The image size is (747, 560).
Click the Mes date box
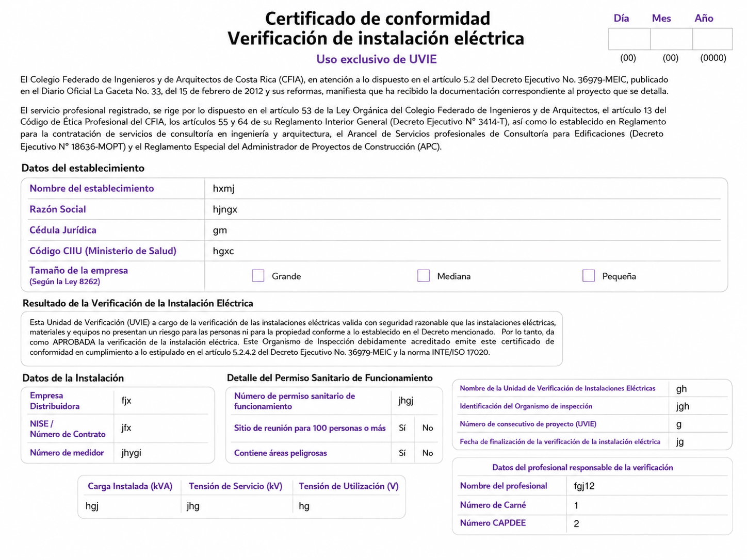[x=671, y=39]
